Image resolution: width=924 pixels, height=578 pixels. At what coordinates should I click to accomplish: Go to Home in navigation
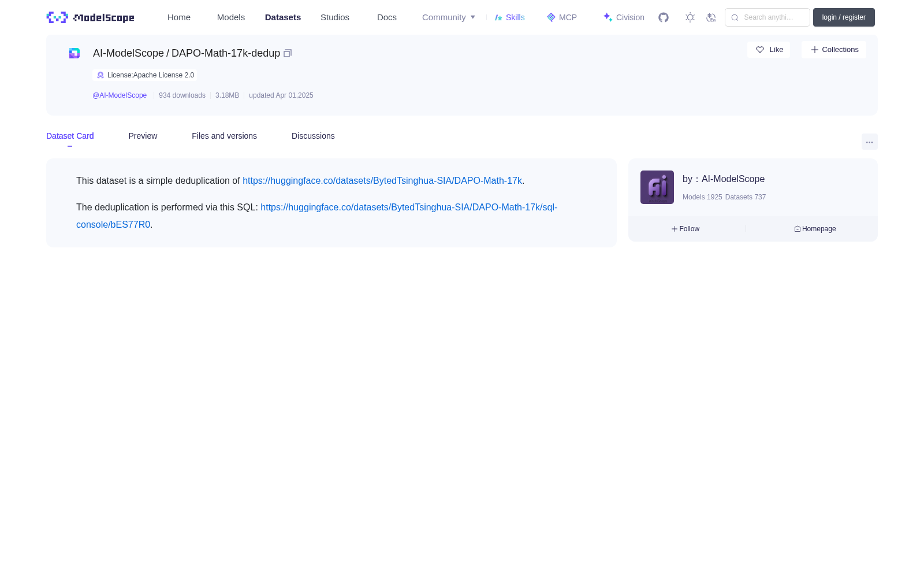point(179,17)
